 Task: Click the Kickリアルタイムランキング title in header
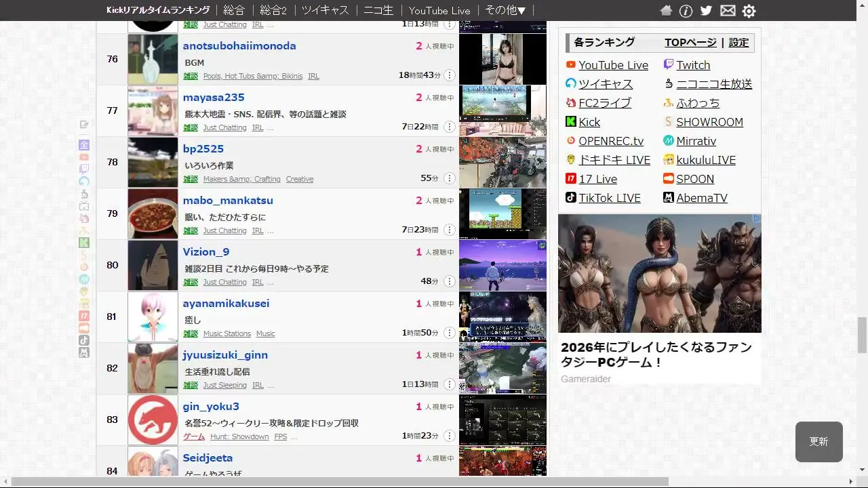[x=158, y=10]
